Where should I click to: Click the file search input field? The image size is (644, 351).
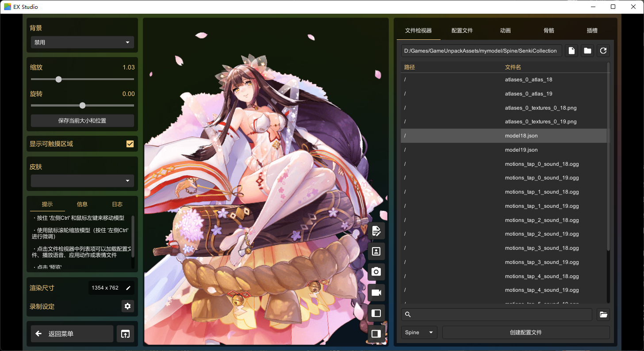pyautogui.click(x=496, y=314)
